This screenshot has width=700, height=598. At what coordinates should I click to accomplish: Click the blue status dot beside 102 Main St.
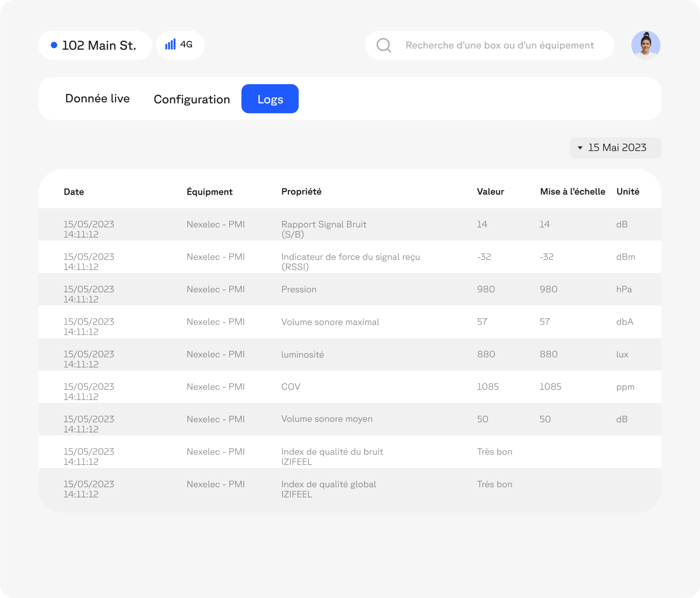(x=54, y=45)
